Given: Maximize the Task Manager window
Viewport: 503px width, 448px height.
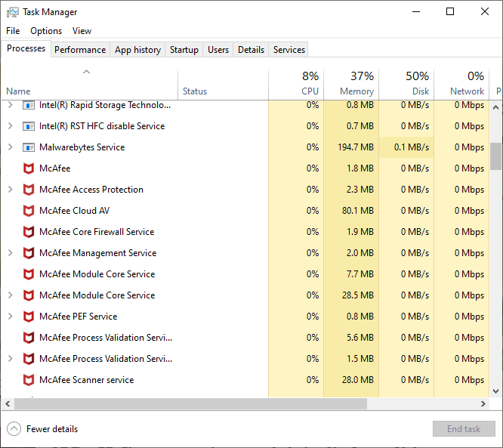Looking at the screenshot, I should (450, 12).
